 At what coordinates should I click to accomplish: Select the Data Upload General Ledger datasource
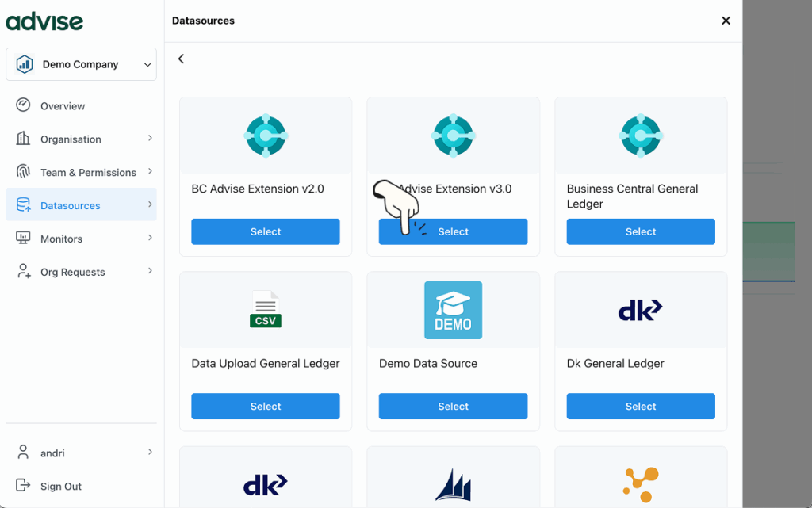pos(266,407)
